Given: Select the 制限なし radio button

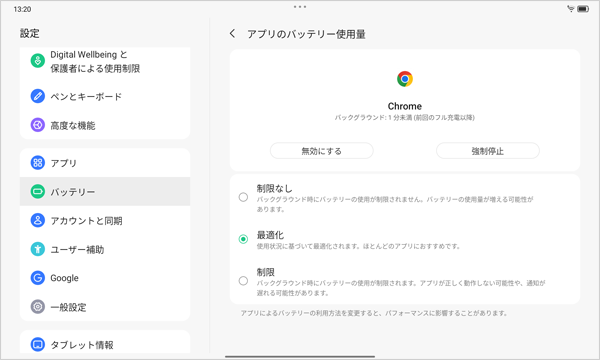Looking at the screenshot, I should coord(243,197).
